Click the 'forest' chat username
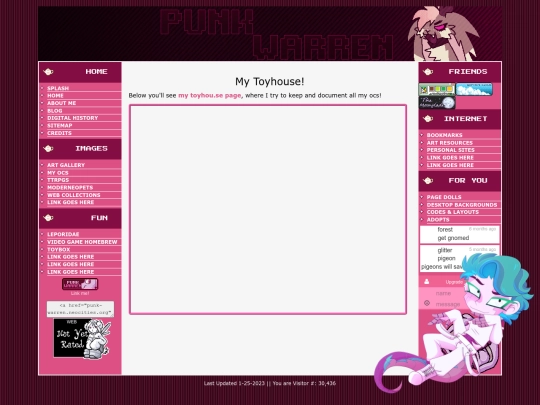The image size is (540, 405). coord(445,229)
